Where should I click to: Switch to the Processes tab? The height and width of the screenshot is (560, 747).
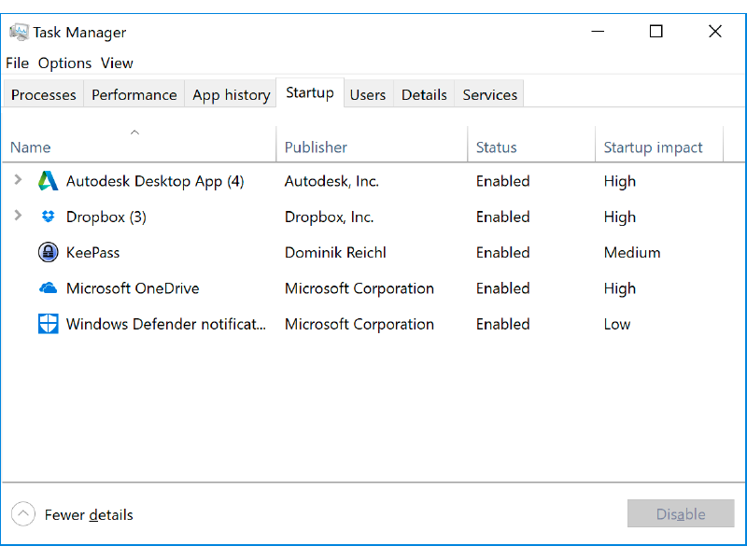(43, 93)
